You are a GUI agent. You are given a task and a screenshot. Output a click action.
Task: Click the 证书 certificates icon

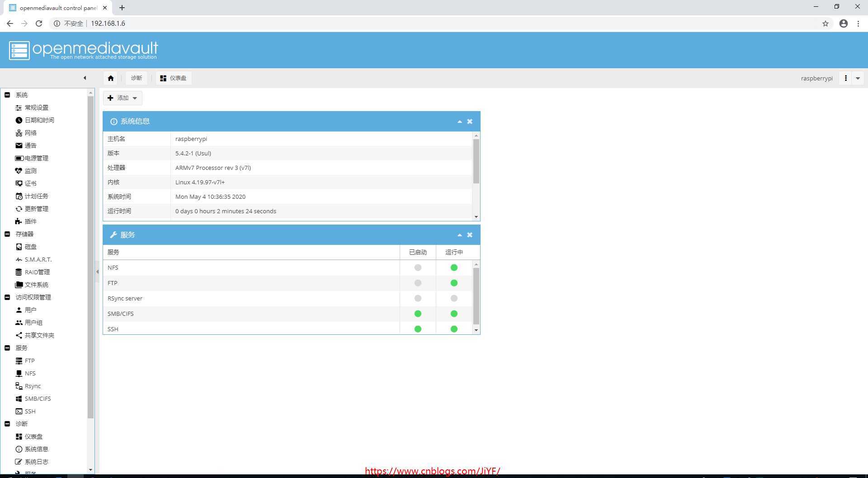coord(19,183)
